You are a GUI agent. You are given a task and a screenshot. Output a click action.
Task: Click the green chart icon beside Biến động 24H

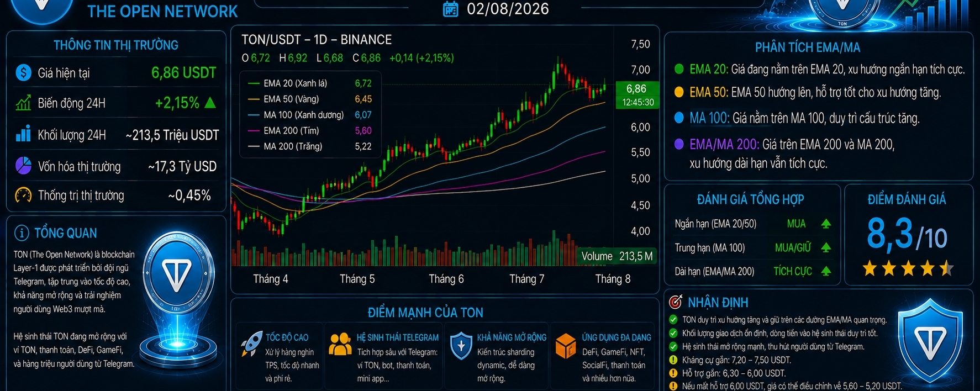coord(23,103)
